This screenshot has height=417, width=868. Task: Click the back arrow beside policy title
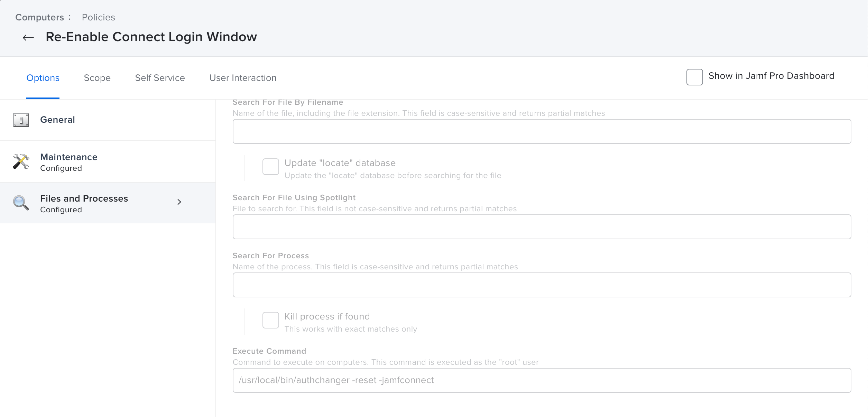(x=28, y=38)
